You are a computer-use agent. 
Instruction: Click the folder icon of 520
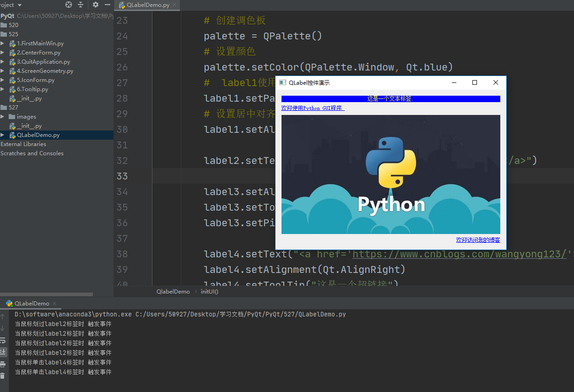coord(4,25)
